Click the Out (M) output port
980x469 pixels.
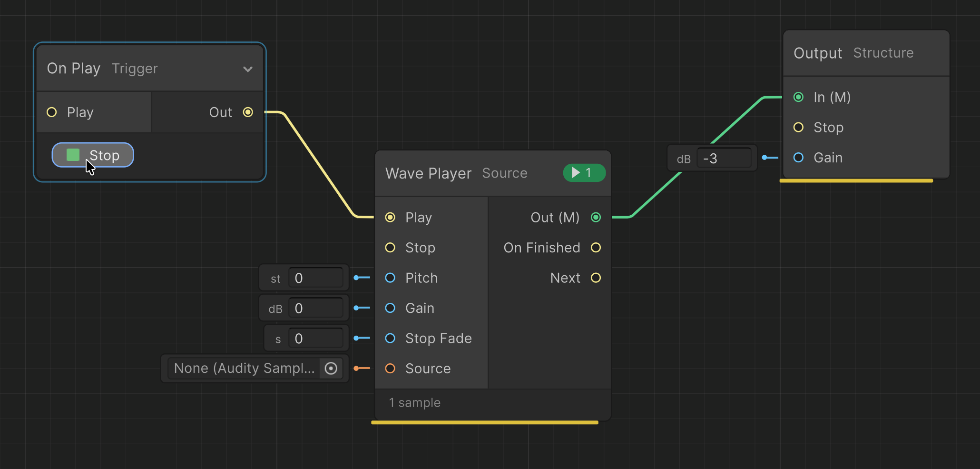coord(596,218)
